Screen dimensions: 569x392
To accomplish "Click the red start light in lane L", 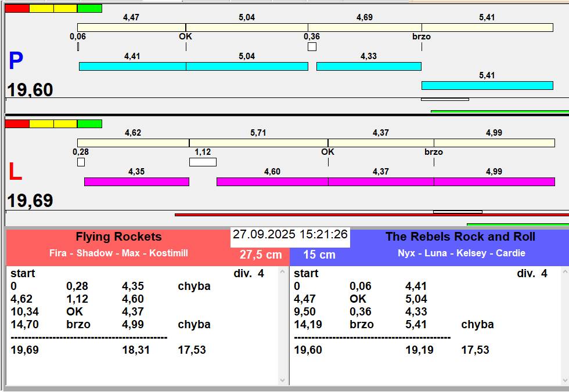I will (17, 124).
